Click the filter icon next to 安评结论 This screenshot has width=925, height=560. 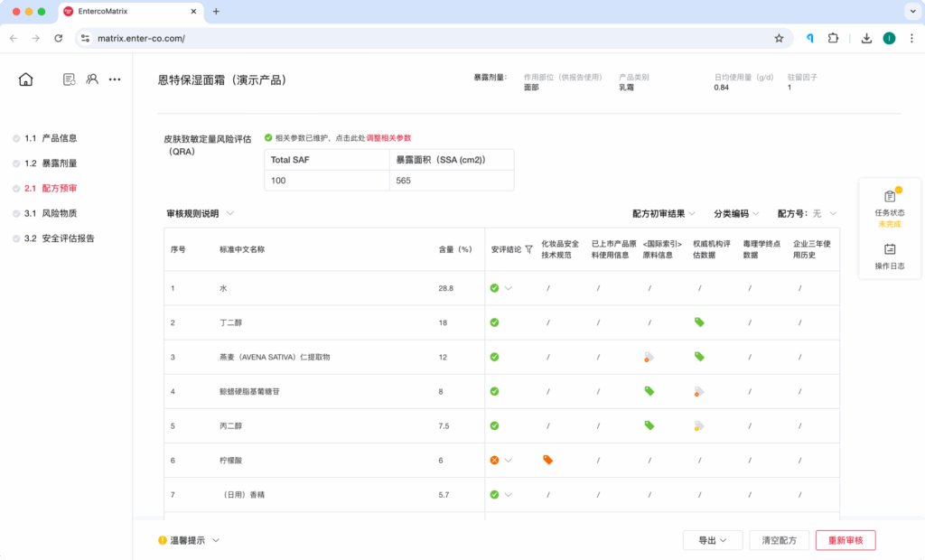[528, 249]
